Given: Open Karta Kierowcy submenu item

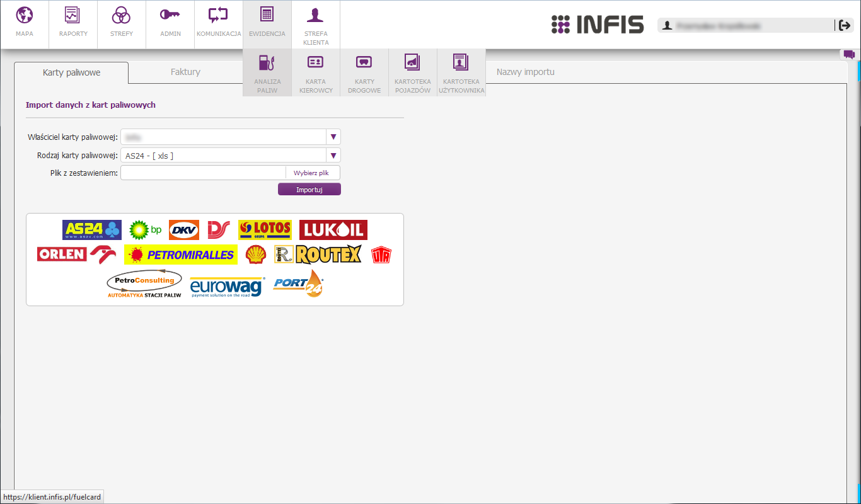Looking at the screenshot, I should (x=316, y=72).
